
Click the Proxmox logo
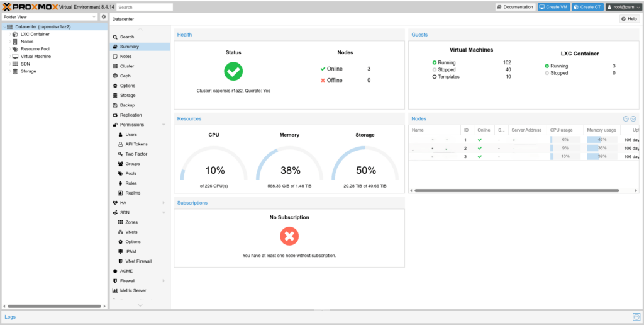(x=30, y=6)
